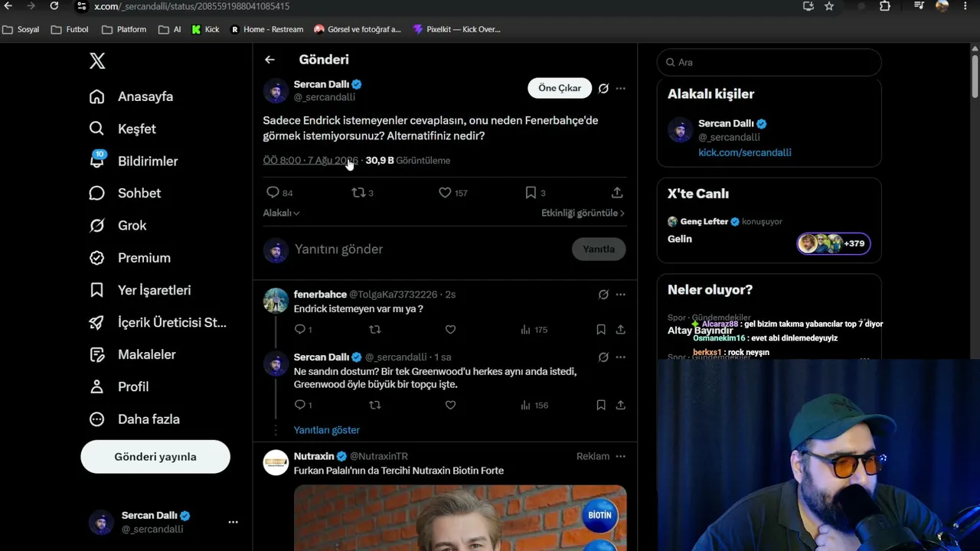
Task: Open post timestamp ÖÖ 8:00 link
Action: coord(311,161)
